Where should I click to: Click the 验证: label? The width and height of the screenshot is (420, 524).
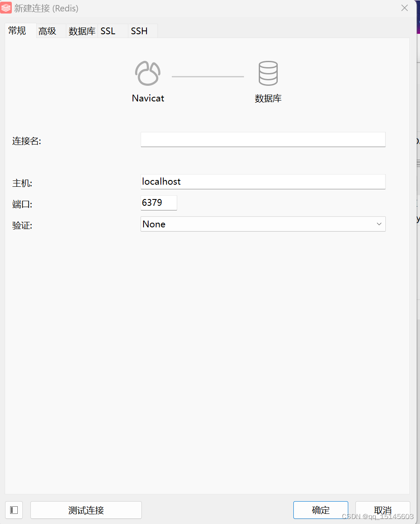click(22, 226)
